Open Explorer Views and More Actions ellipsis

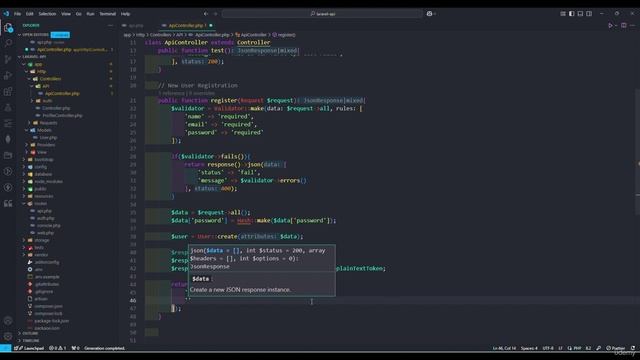[110, 25]
